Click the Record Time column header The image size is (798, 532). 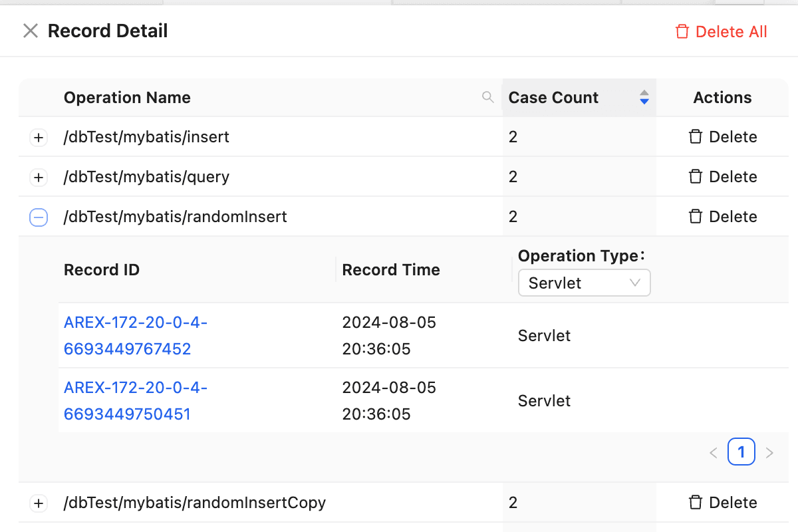coord(390,270)
